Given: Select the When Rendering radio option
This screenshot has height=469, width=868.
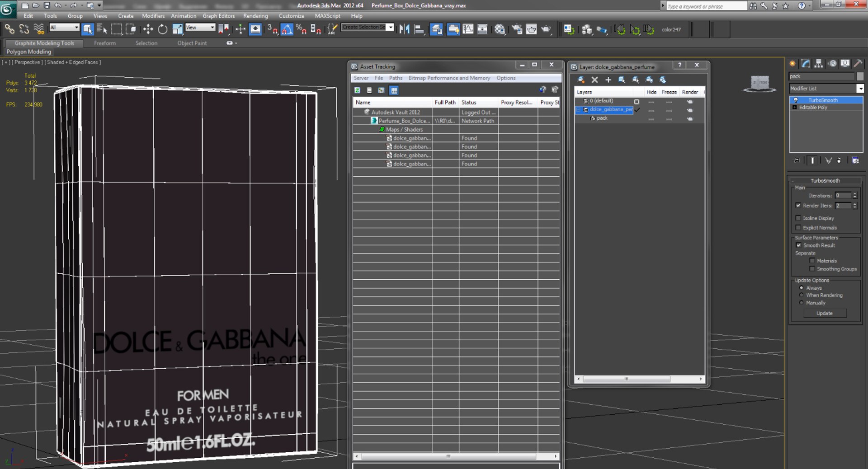Looking at the screenshot, I should point(802,295).
